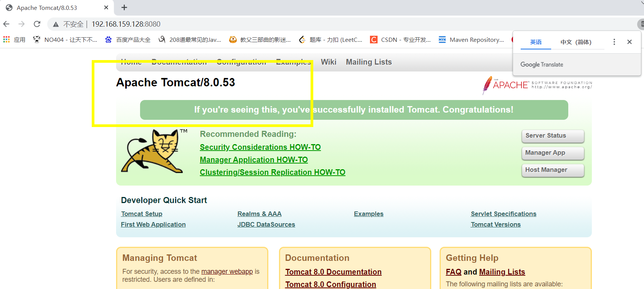
Task: Open the 题库 - 力扣 LeetCode bookmark
Action: (330, 40)
